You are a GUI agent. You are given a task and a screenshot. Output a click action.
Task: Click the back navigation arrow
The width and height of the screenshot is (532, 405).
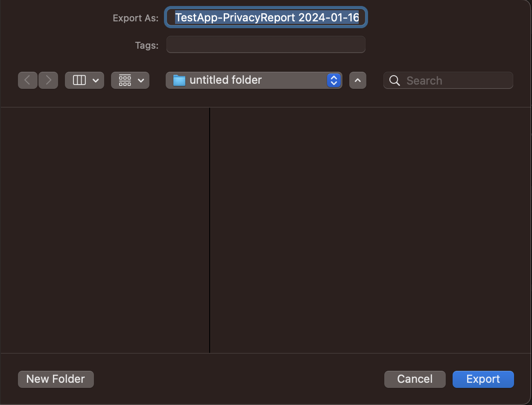pyautogui.click(x=28, y=80)
